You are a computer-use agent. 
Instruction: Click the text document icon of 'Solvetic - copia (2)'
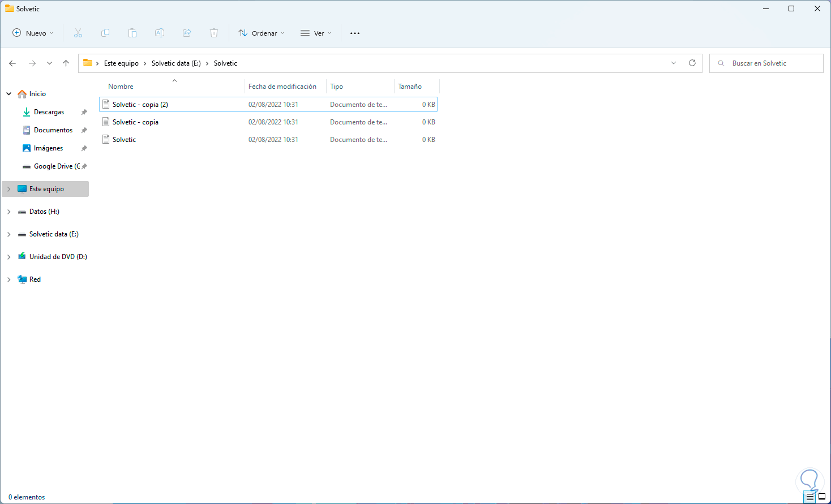click(x=106, y=104)
